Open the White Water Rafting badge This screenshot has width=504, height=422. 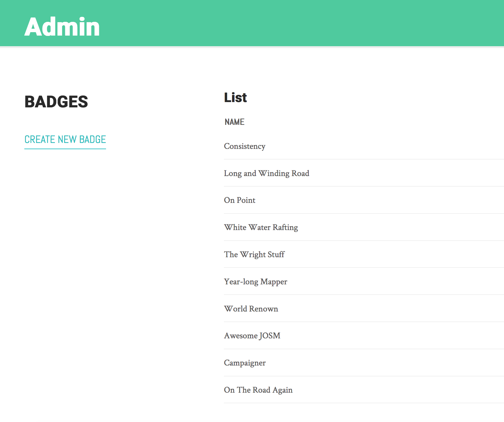click(261, 228)
